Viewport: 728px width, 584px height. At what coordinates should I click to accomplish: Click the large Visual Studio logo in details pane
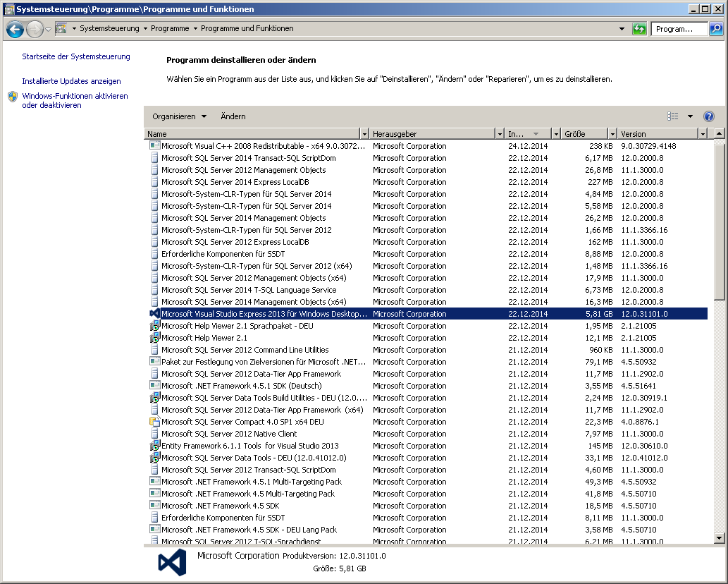click(x=172, y=562)
